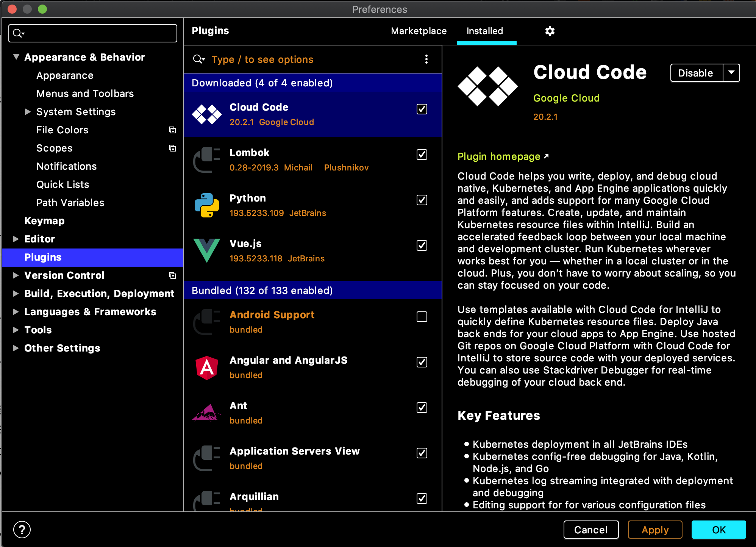The image size is (756, 547).
Task: Enable the Android Support plugin checkbox
Action: 422,317
